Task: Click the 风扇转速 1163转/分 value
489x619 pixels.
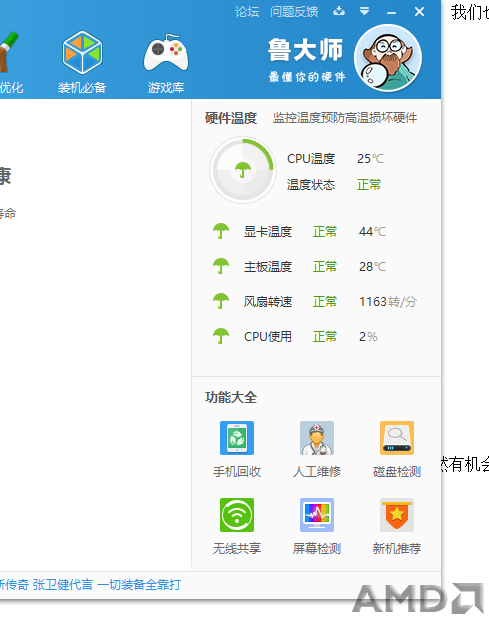Action: (388, 302)
